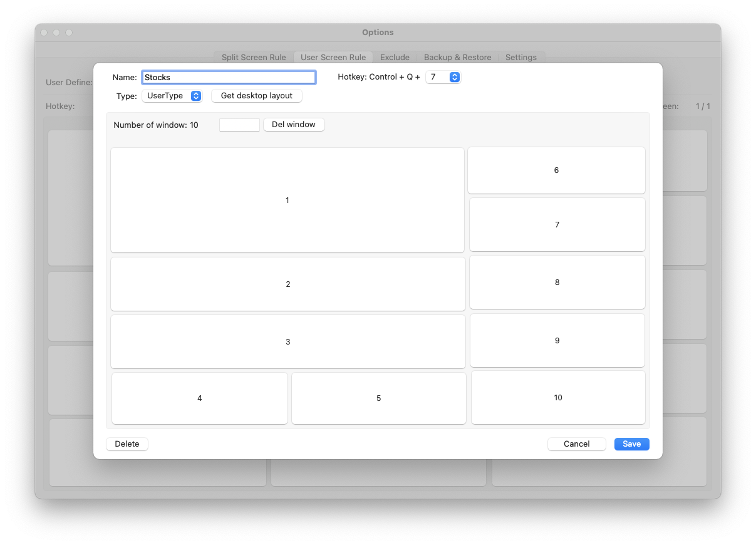Click the empty window number field

coord(239,125)
